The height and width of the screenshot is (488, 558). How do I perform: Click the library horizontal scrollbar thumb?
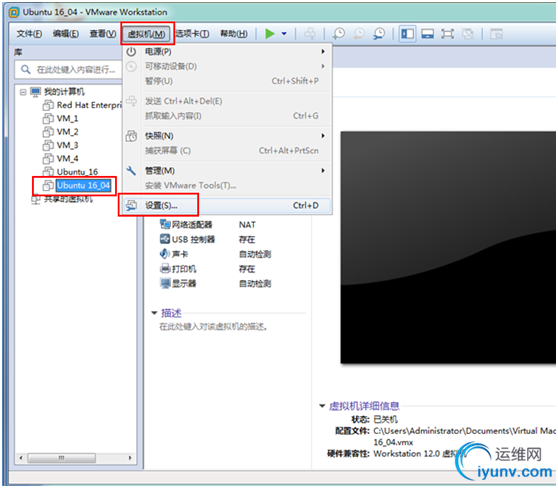62,458
